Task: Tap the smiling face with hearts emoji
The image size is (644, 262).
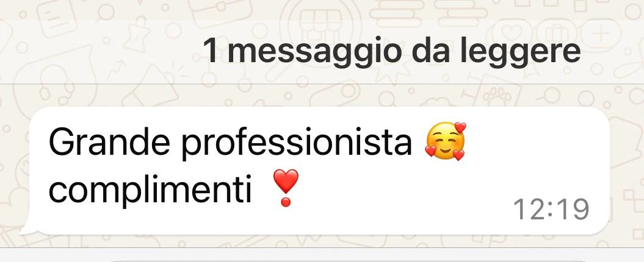Action: click(x=446, y=141)
